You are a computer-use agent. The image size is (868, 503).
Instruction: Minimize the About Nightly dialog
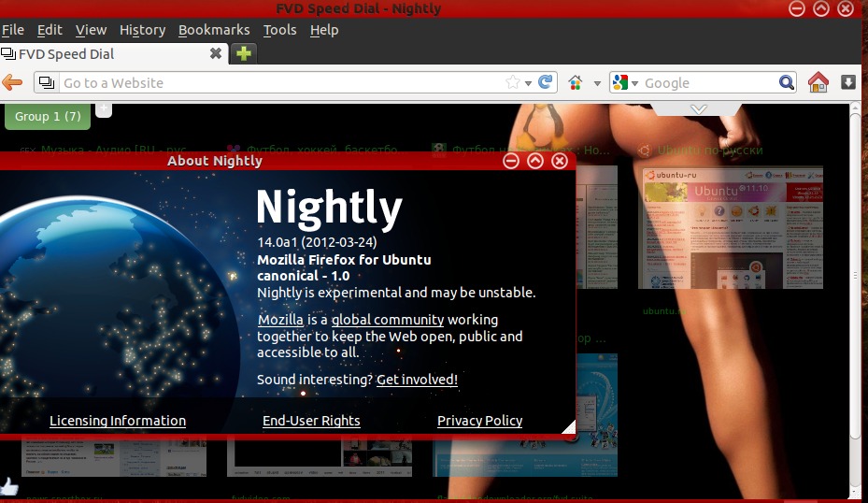(x=511, y=161)
